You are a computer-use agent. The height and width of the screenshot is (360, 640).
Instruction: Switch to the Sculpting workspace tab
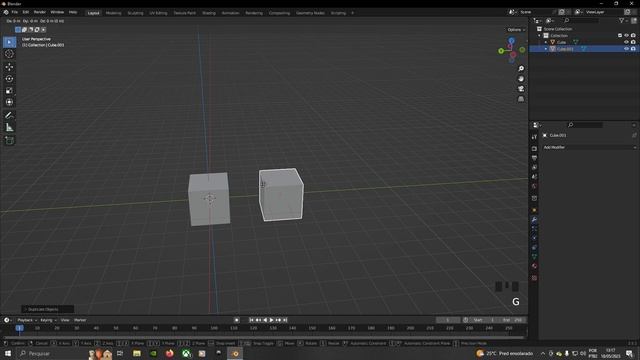coord(136,13)
